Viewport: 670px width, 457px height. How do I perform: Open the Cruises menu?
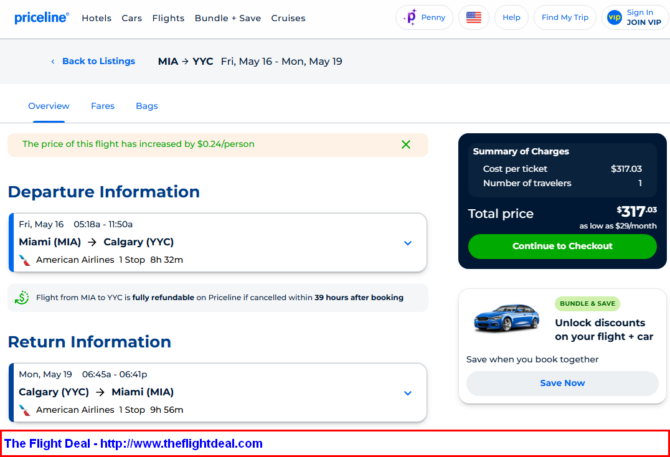coord(288,18)
